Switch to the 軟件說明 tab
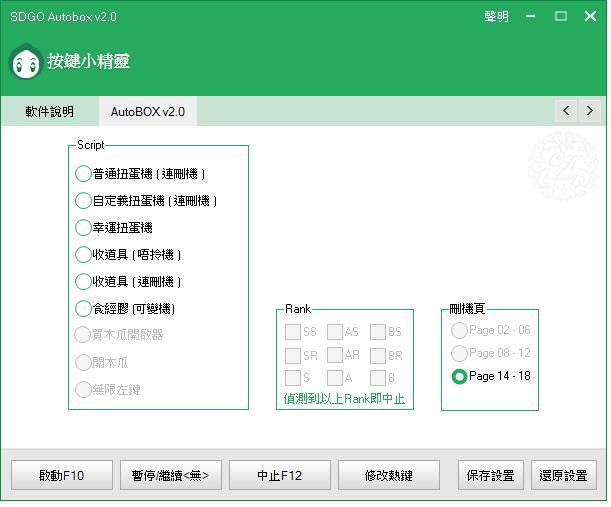 [50, 111]
